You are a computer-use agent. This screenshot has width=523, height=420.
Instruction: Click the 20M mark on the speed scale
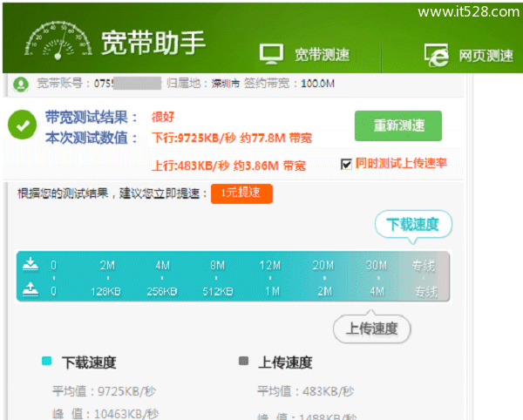[x=323, y=266]
